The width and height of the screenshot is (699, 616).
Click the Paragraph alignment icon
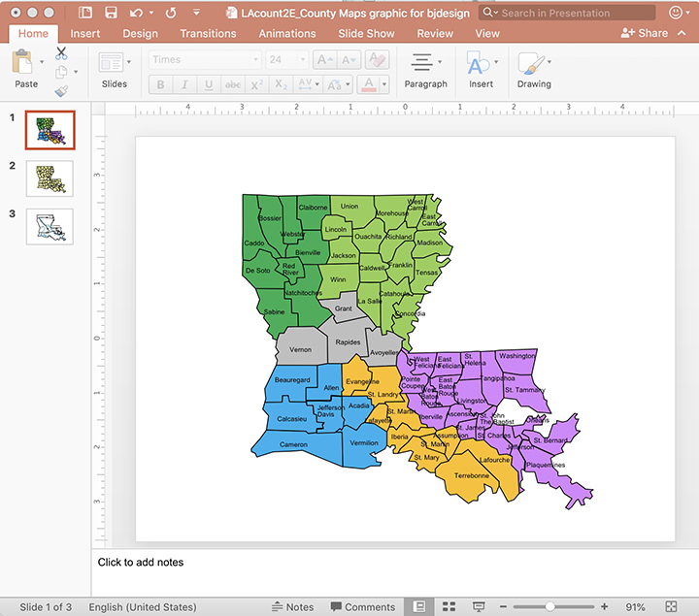tap(421, 62)
